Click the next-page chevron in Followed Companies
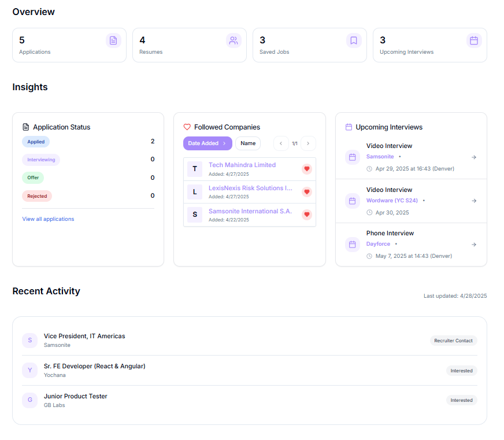This screenshot has width=504, height=440. [308, 143]
